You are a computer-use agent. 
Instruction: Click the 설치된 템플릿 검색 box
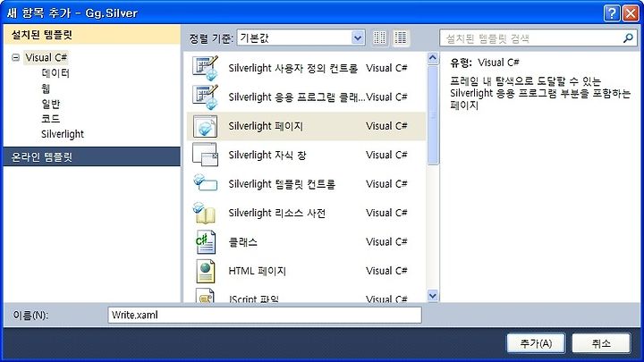coord(538,38)
